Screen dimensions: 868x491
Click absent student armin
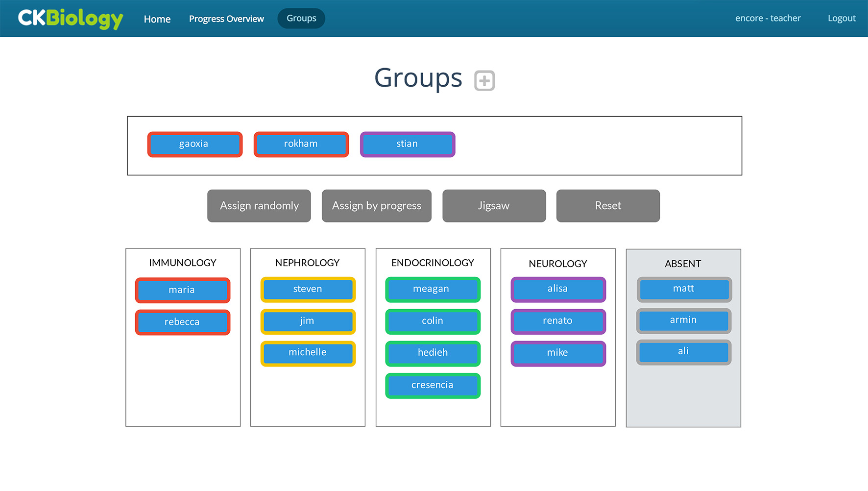683,320
